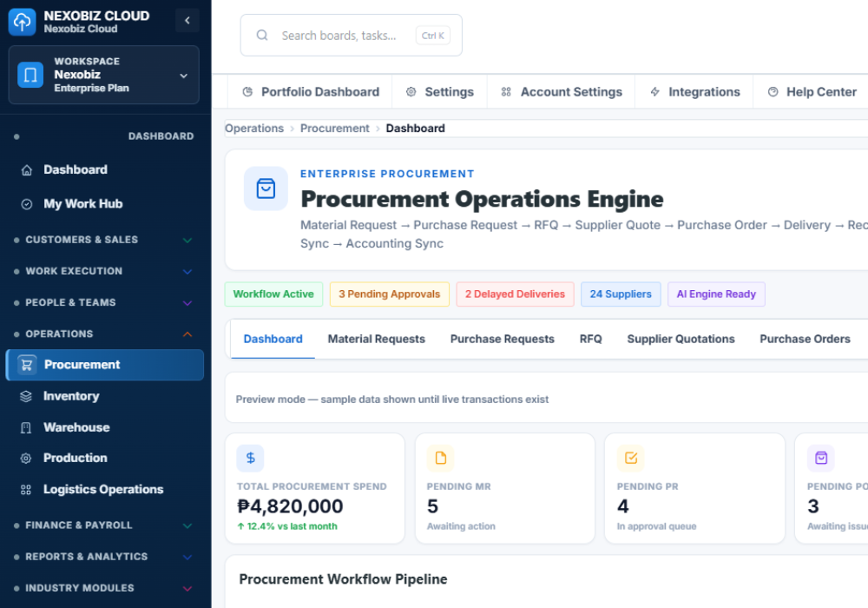This screenshot has height=608, width=868.
Task: Click the Workflow Active status badge
Action: (273, 294)
